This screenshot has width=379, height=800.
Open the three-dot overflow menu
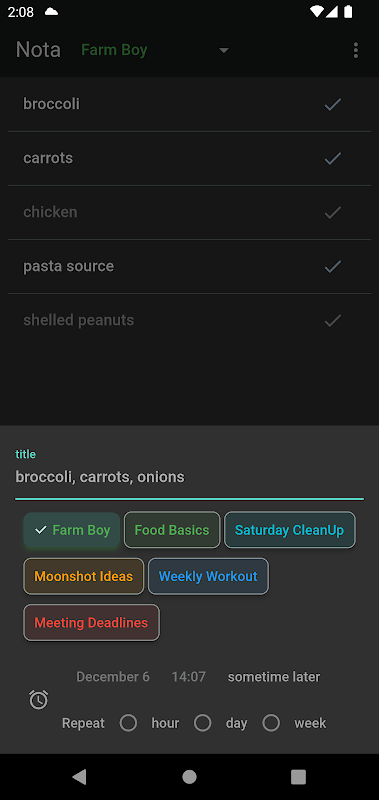[x=356, y=50]
